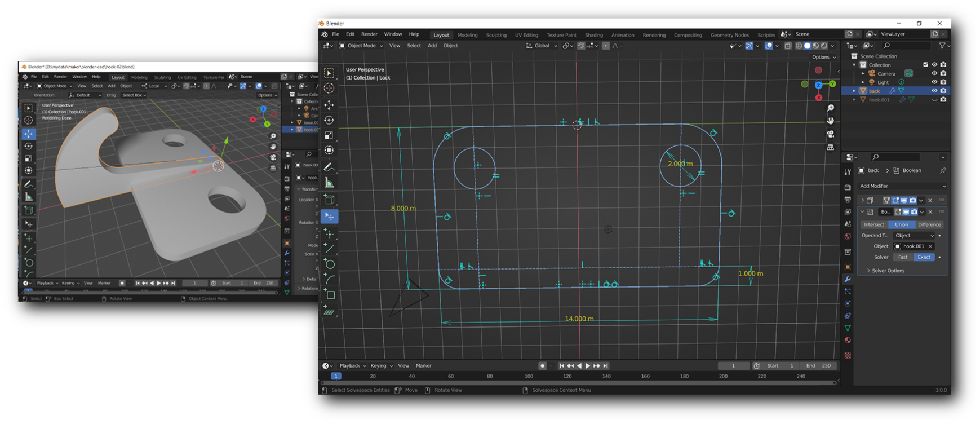This screenshot has width=980, height=424.
Task: Select the Select Box tool in front window
Action: 329,73
